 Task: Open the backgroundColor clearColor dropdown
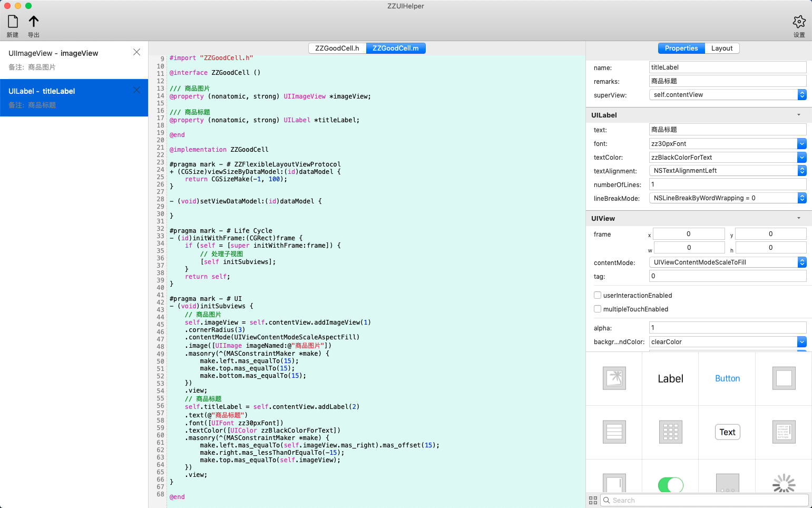point(801,341)
